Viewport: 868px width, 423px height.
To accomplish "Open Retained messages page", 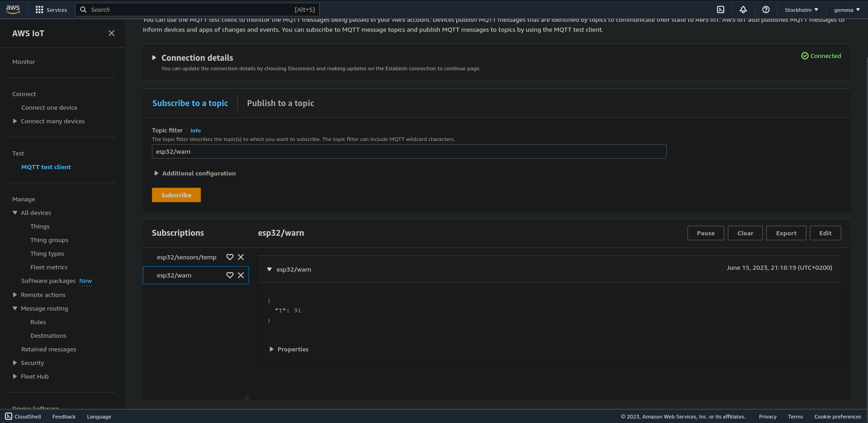I will 49,349.
